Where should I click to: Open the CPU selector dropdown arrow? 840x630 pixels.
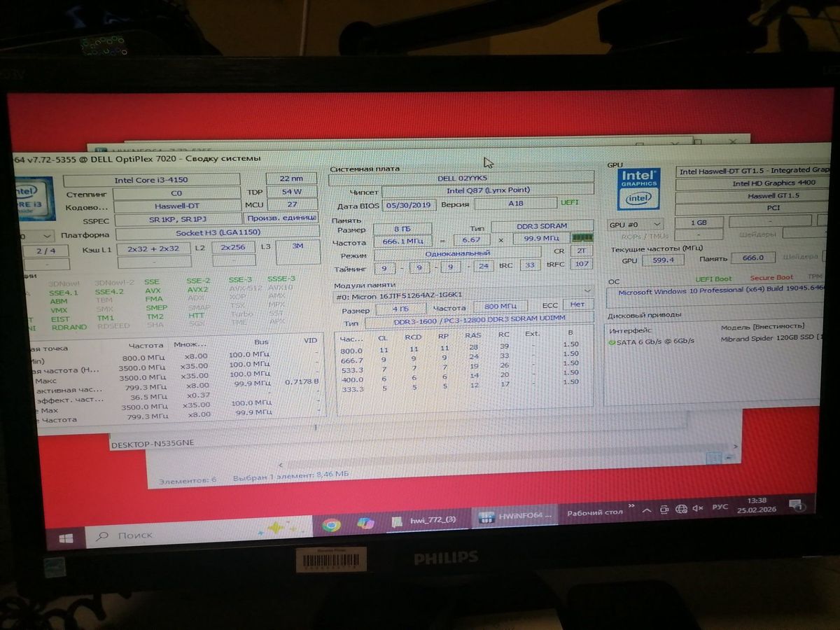click(x=48, y=237)
